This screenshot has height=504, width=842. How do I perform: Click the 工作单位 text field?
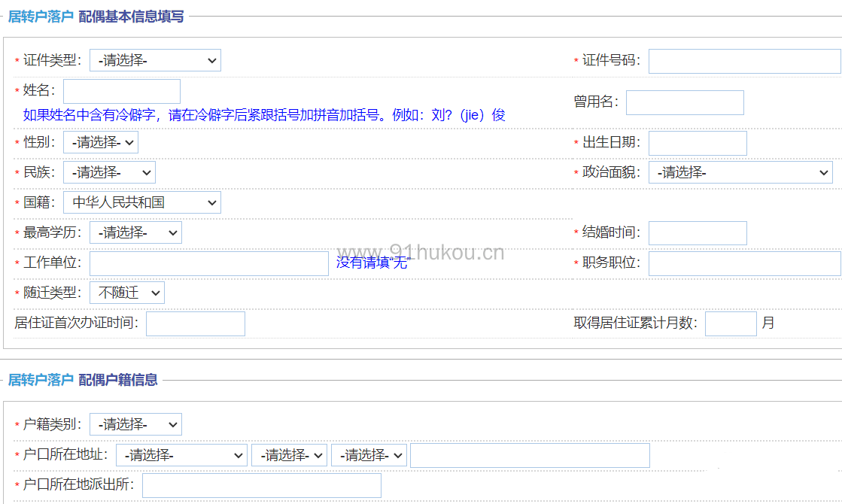pyautogui.click(x=209, y=263)
